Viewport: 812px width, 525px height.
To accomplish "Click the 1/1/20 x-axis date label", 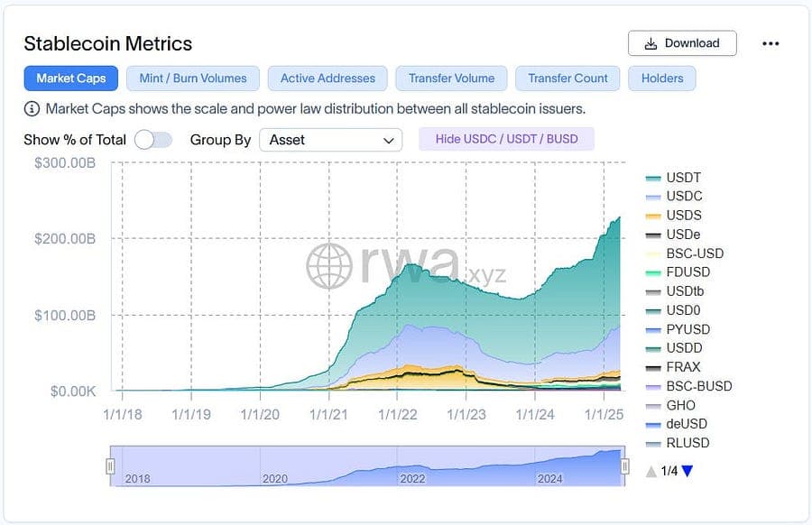I will (260, 414).
